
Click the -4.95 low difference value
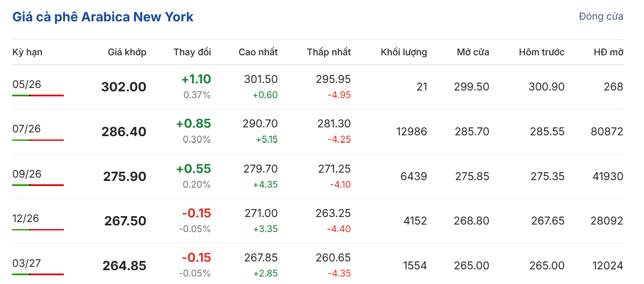click(339, 95)
